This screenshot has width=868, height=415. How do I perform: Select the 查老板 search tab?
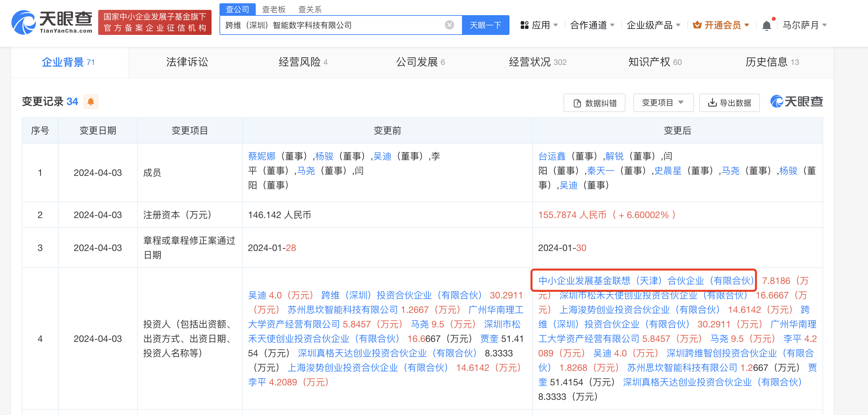click(274, 9)
